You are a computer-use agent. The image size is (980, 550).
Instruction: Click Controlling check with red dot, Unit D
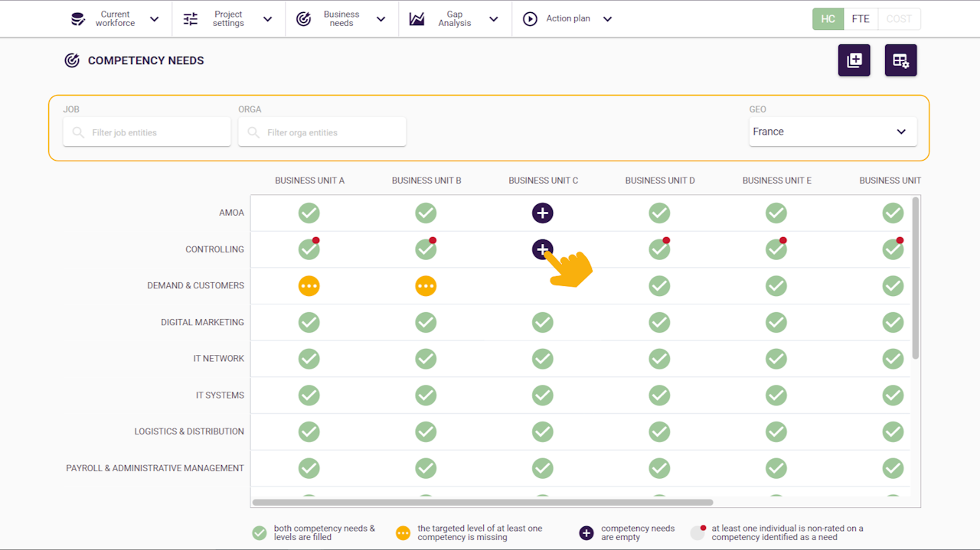coord(658,249)
